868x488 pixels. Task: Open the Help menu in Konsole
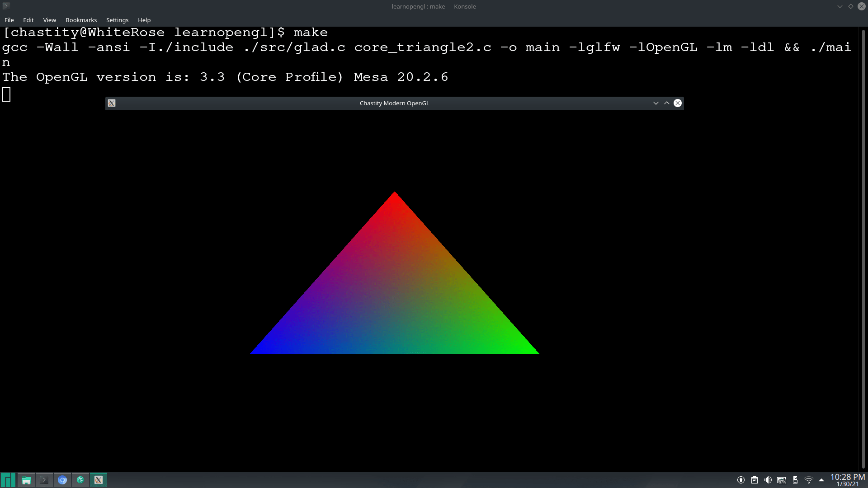(144, 20)
